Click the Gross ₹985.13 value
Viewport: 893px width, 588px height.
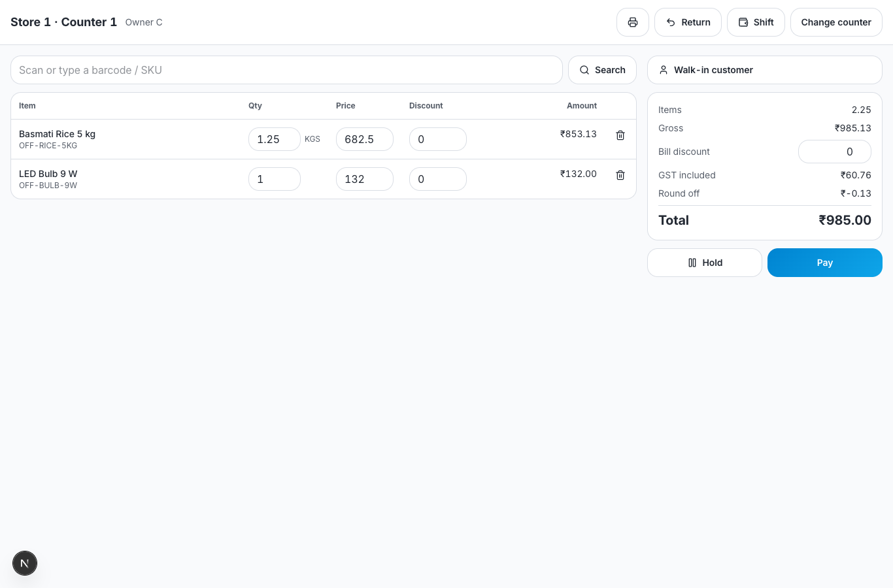pos(853,128)
